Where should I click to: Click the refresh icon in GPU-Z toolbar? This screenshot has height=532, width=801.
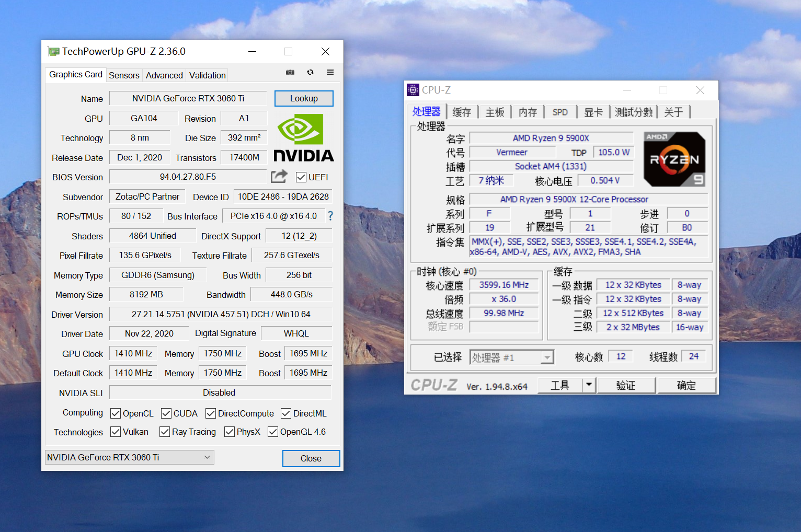point(310,72)
